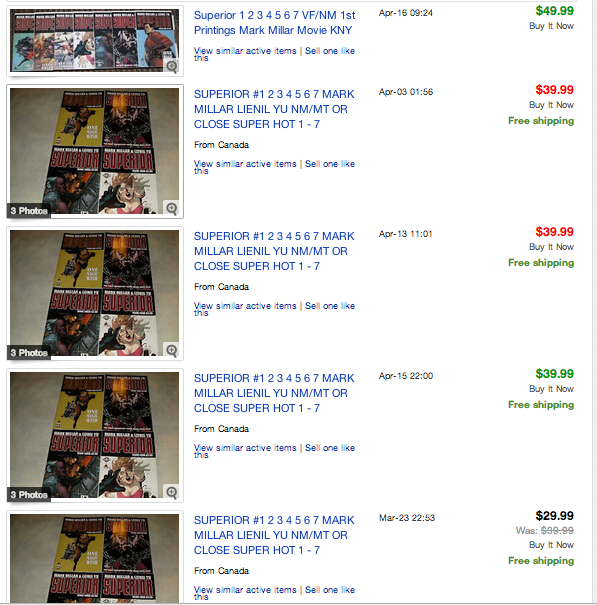
Task: Open thumbnail of seven Superior covers in first listing
Action: tap(95, 41)
